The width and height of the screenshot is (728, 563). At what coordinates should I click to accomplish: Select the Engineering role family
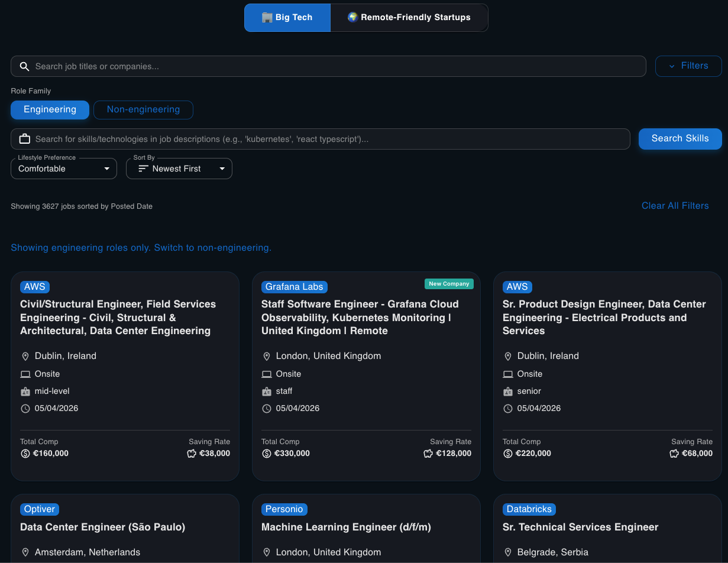pyautogui.click(x=50, y=109)
